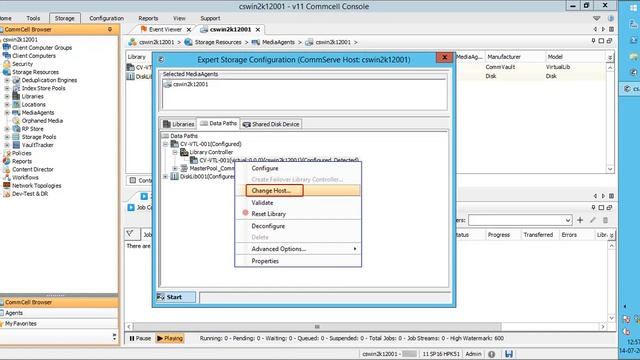The width and height of the screenshot is (640, 360).
Task: Click Storage Resources in the breadcrumb
Action: 218,42
